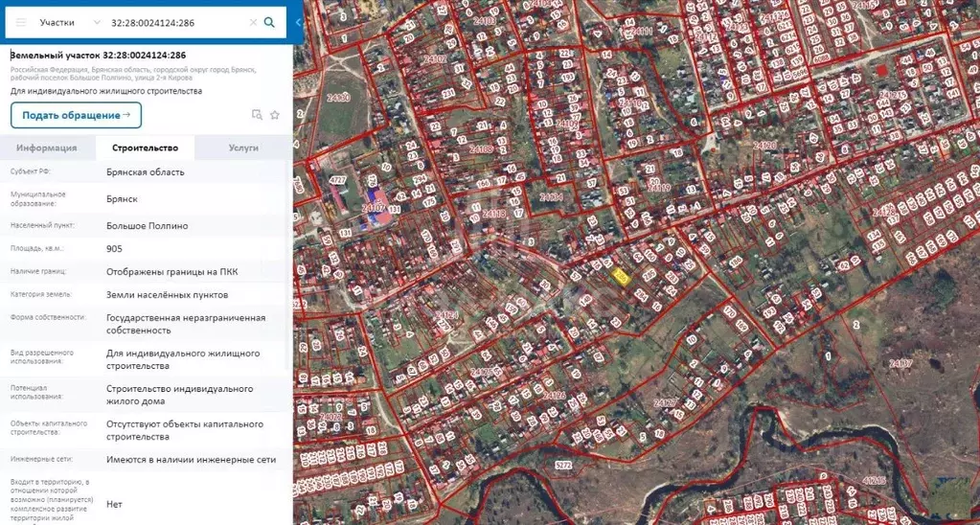Click the find-on-map document icon

tap(256, 114)
